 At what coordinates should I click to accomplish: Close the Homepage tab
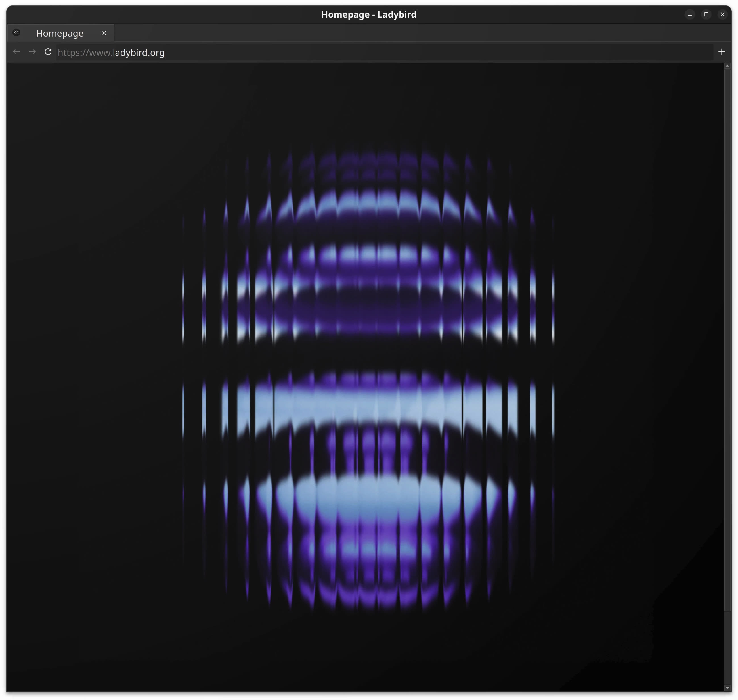[104, 33]
